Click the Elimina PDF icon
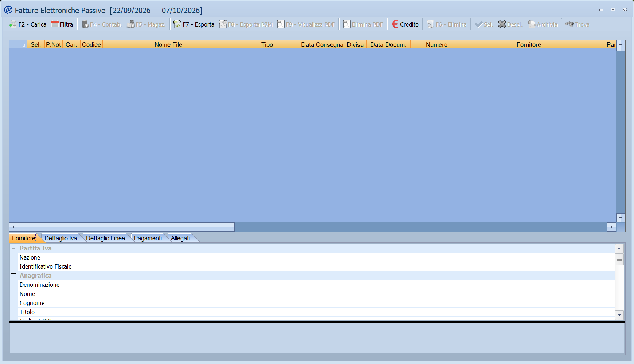634x364 pixels. click(x=347, y=24)
